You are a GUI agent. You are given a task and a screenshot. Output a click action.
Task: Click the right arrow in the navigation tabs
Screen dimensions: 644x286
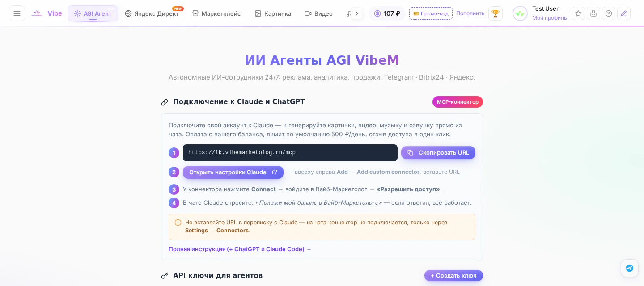pyautogui.click(x=357, y=13)
